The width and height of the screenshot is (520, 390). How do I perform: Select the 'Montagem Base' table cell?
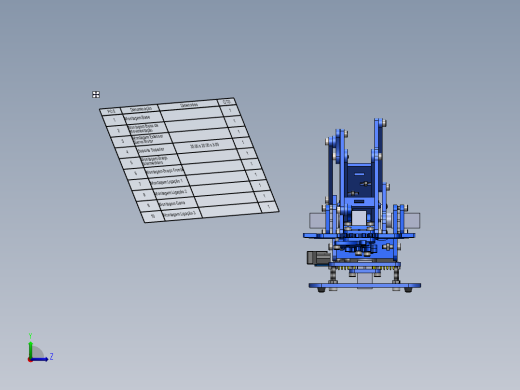coord(142,118)
